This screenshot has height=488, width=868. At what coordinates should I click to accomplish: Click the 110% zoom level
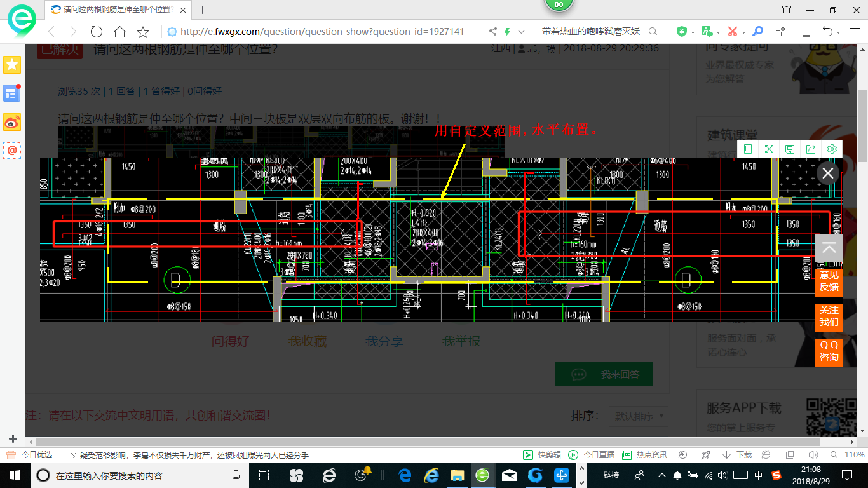[855, 455]
